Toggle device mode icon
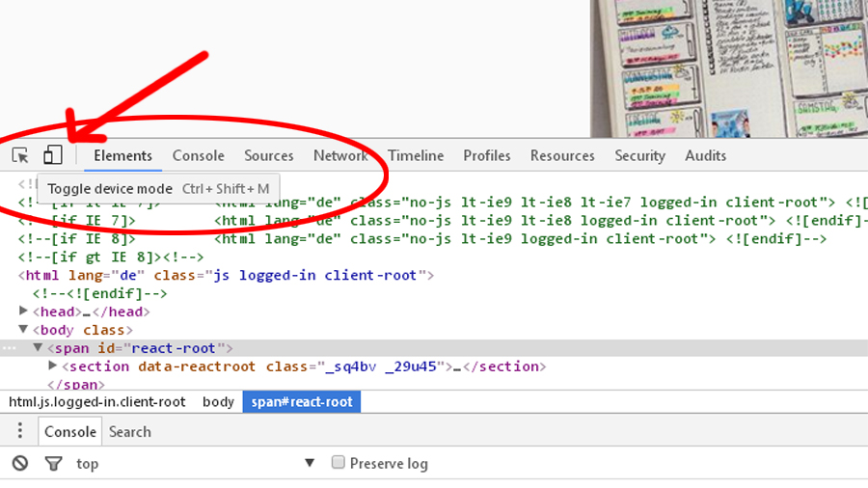This screenshot has height=488, width=868. 53,155
